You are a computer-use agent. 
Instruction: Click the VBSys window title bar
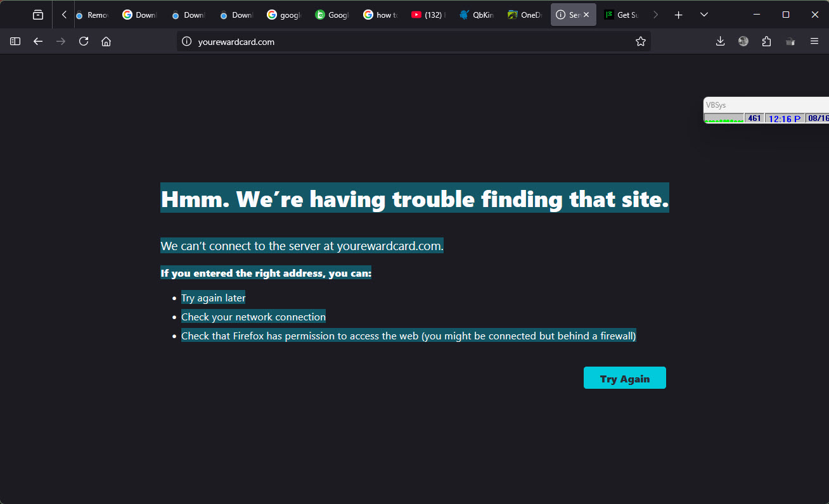coord(766,105)
